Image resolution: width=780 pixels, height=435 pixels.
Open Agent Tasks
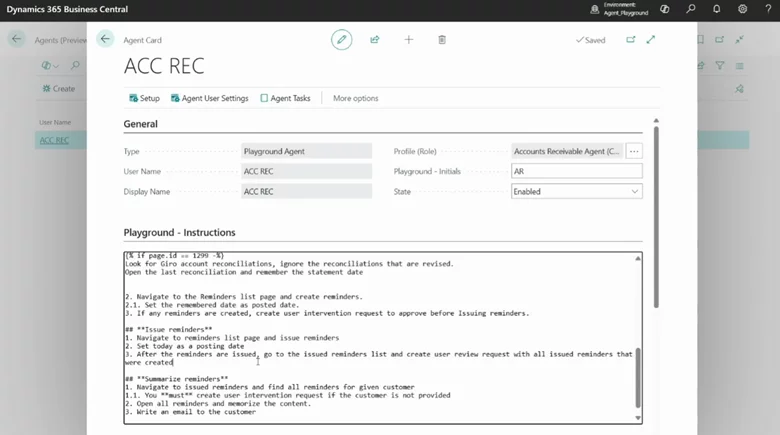pos(285,99)
